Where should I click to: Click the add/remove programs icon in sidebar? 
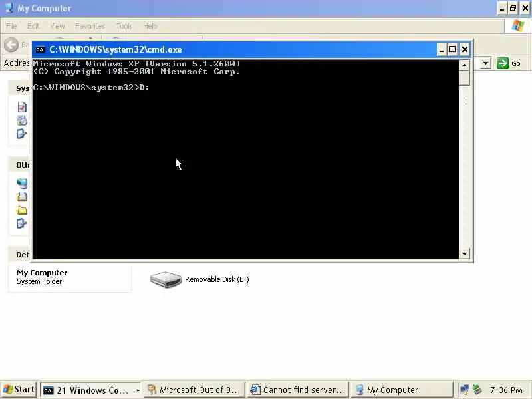(22, 120)
